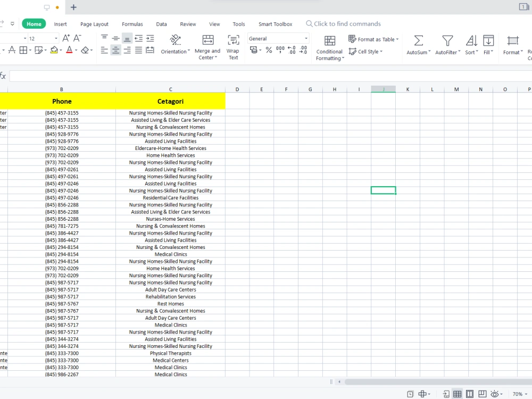Select column K header

click(x=408, y=89)
